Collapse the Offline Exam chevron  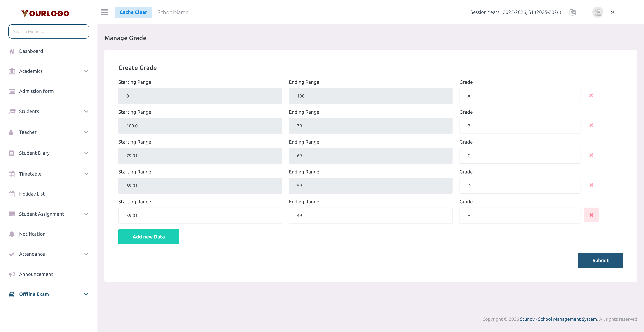86,294
